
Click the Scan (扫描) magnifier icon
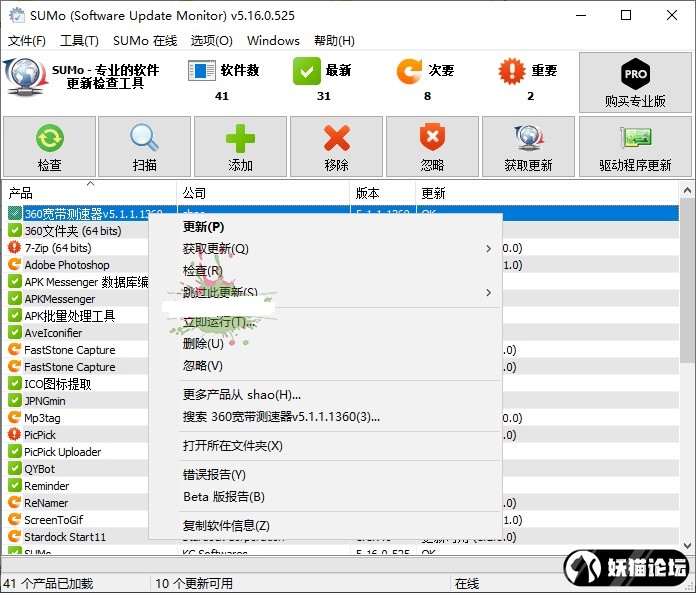145,138
